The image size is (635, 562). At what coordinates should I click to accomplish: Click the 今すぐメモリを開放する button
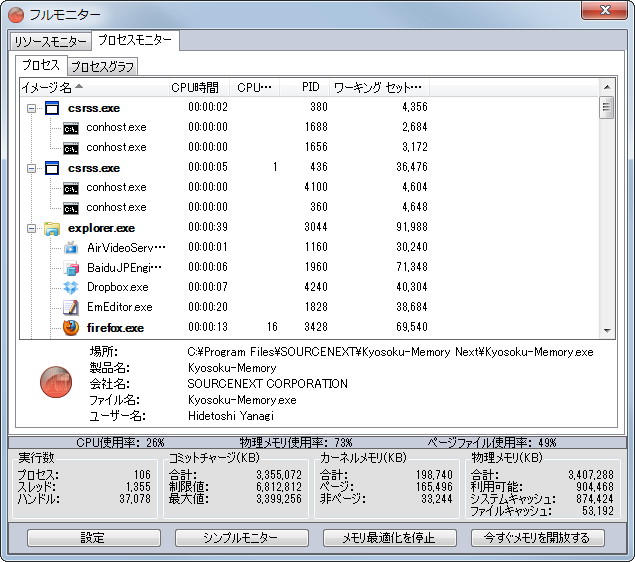537,538
